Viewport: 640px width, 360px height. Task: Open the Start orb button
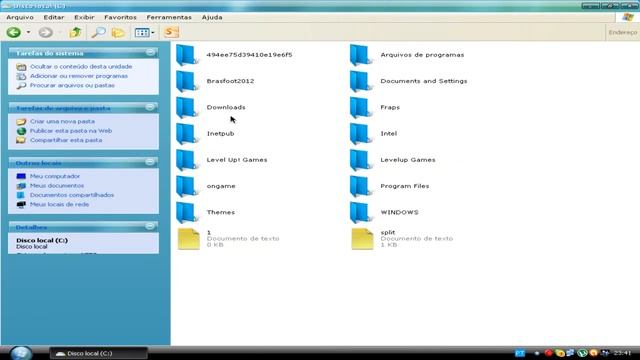21,353
